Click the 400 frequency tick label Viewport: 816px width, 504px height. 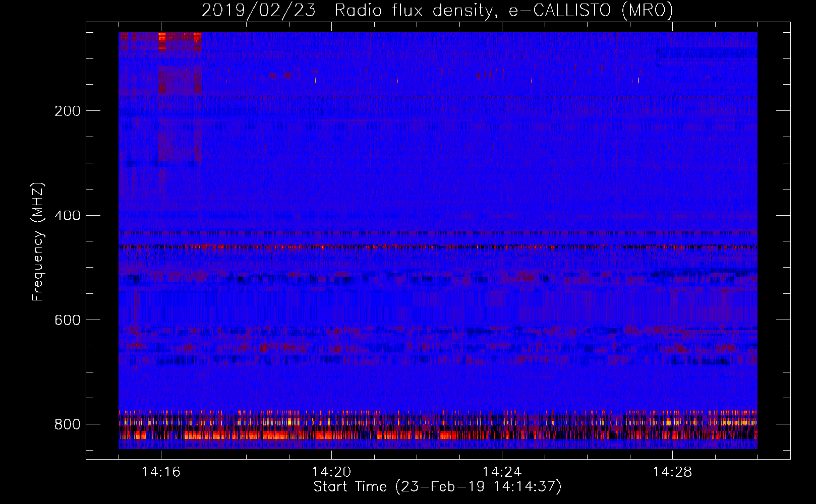coord(68,216)
